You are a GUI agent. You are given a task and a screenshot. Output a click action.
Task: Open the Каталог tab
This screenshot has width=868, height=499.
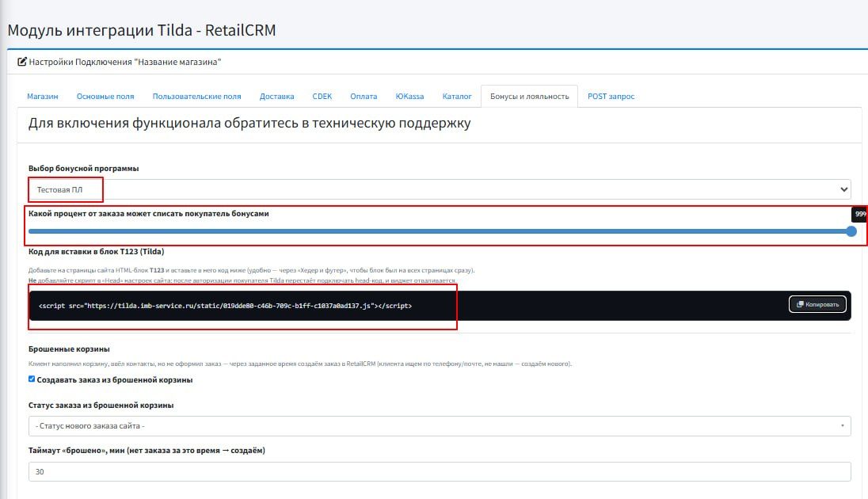[x=457, y=97]
